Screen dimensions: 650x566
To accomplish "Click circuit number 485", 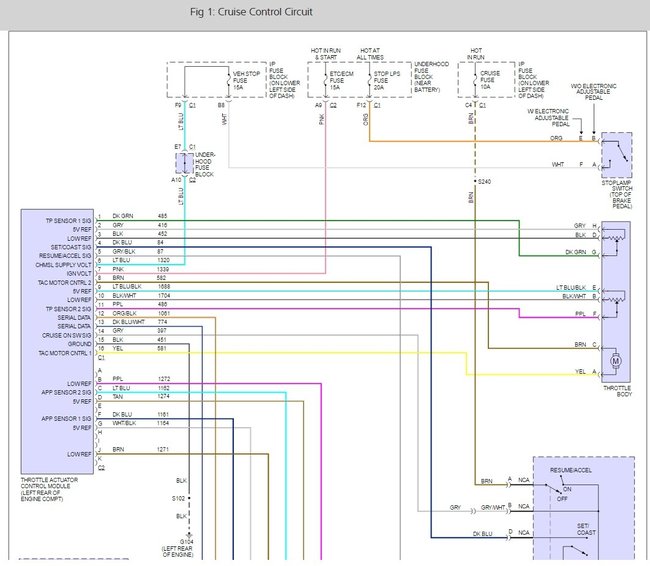I will coord(162,216).
